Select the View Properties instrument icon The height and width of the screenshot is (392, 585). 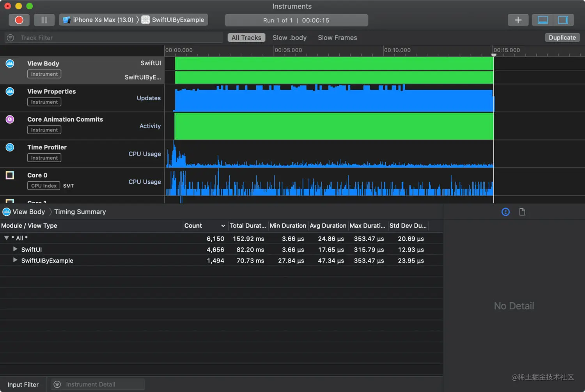10,91
